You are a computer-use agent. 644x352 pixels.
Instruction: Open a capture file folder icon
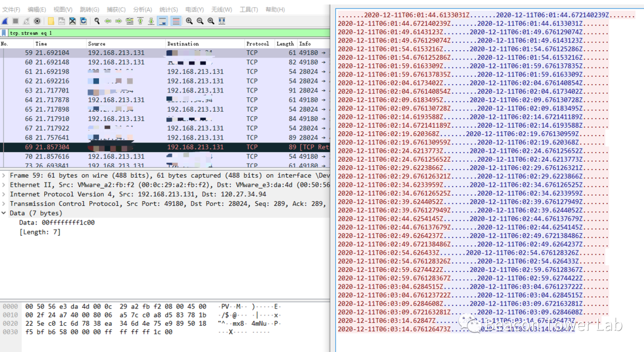click(51, 21)
